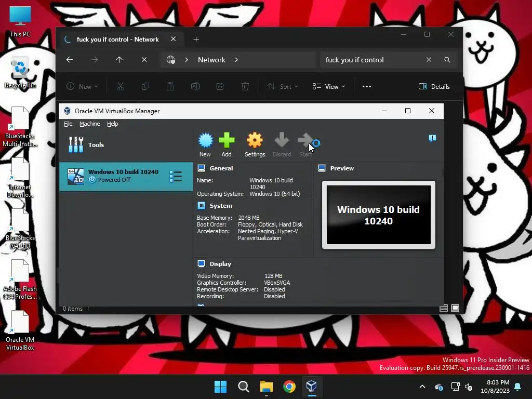532x399 pixels.
Task: Open the Help menu in VirtualBox
Action: click(x=113, y=124)
